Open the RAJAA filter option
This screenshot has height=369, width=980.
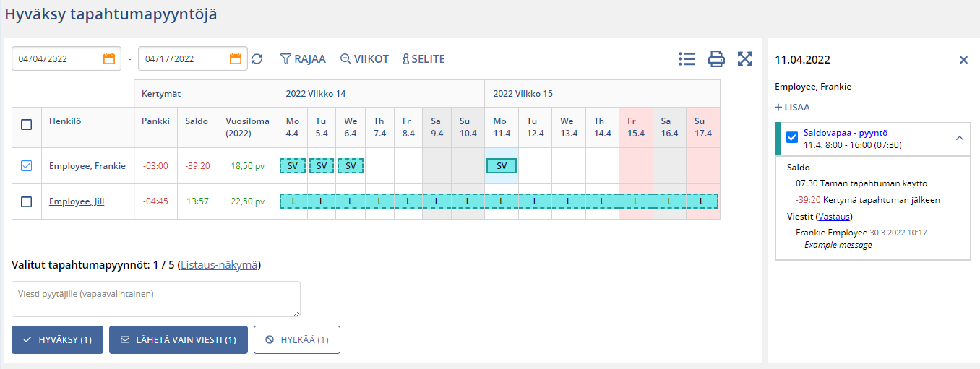coord(303,59)
